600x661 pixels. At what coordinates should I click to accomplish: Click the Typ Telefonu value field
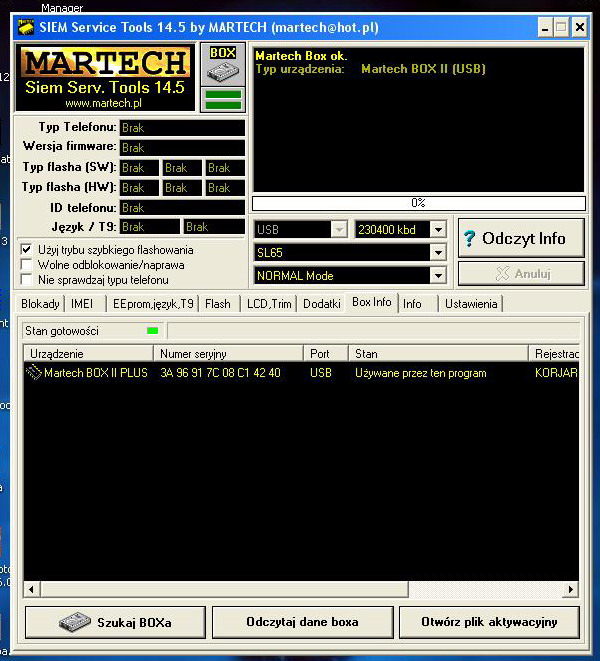182,128
